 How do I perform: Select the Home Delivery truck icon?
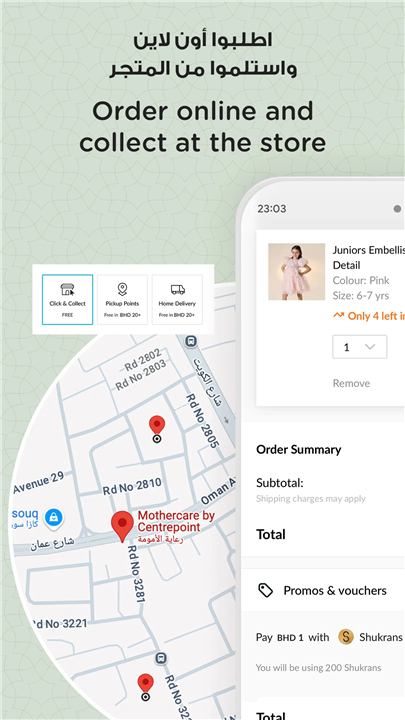coord(177,290)
